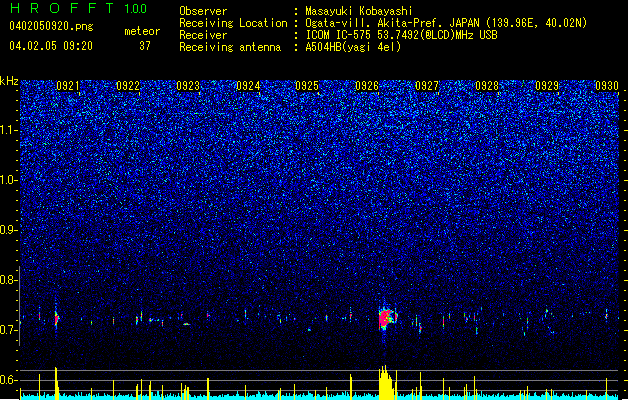Click the tall yellow intensity peak near 0926
This screenshot has height=400, width=629.
[385, 382]
